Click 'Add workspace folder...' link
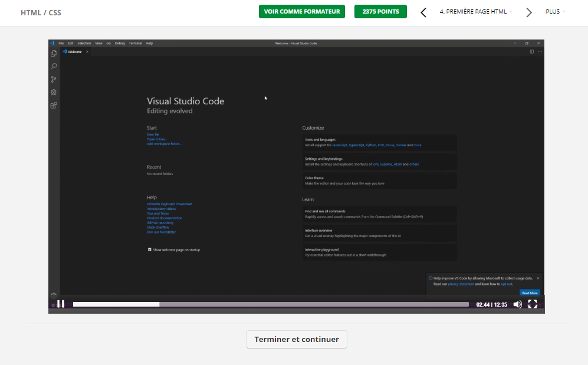The height and width of the screenshot is (365, 588). (x=164, y=144)
